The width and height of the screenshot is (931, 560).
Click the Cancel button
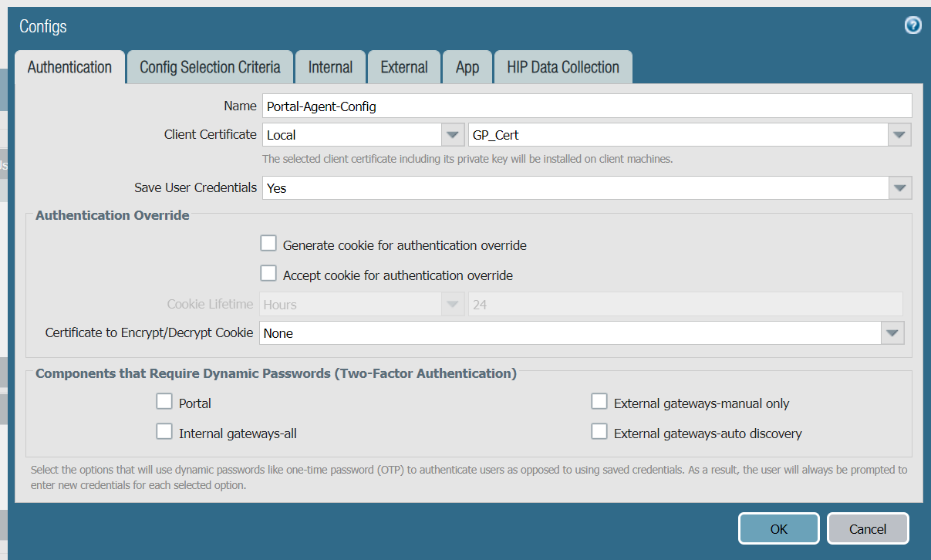pos(868,528)
